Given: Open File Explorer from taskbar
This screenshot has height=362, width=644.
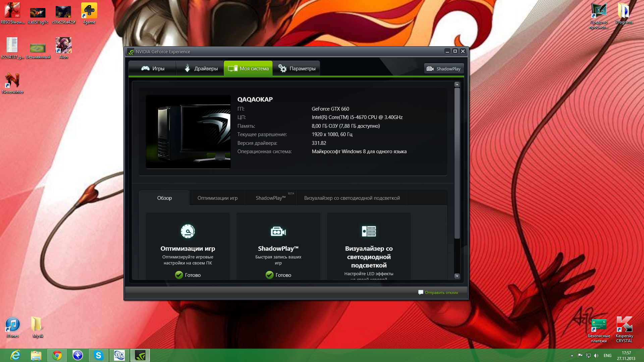Looking at the screenshot, I should pyautogui.click(x=36, y=355).
